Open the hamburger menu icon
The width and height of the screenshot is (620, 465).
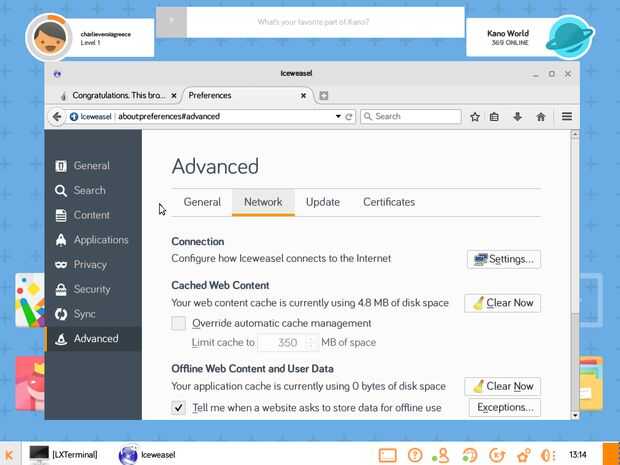(x=567, y=116)
